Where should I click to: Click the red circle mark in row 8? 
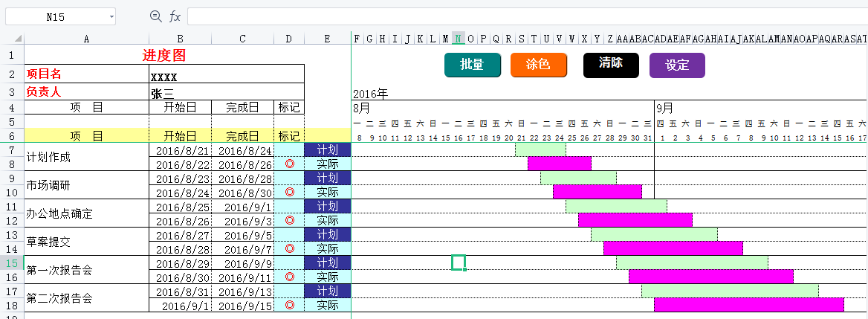289,164
